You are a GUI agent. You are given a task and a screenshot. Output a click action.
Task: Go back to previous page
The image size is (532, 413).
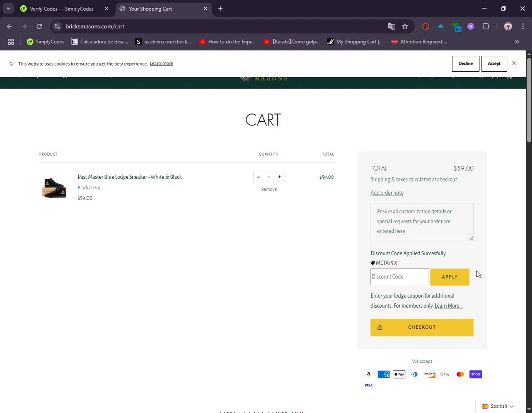10,26
